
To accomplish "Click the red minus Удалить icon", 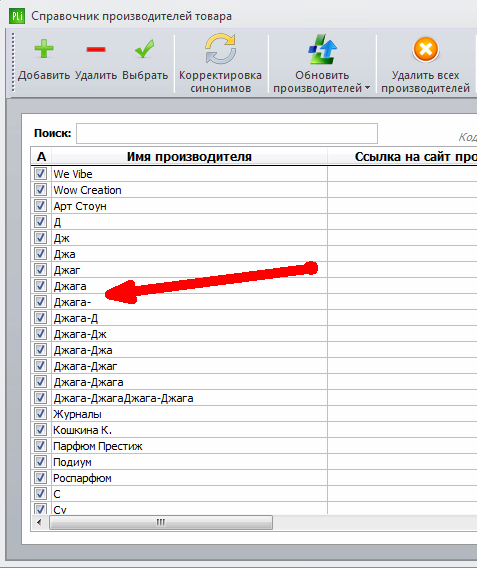I will click(x=96, y=49).
